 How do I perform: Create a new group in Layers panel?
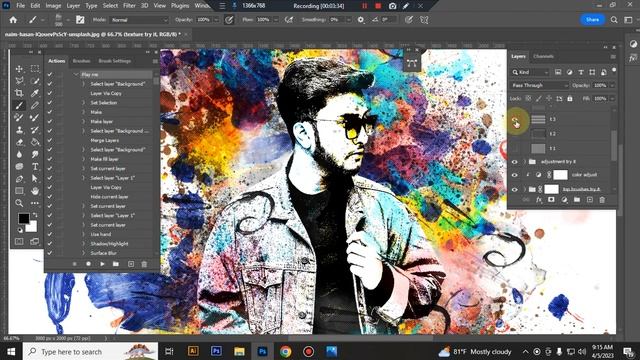pos(577,200)
